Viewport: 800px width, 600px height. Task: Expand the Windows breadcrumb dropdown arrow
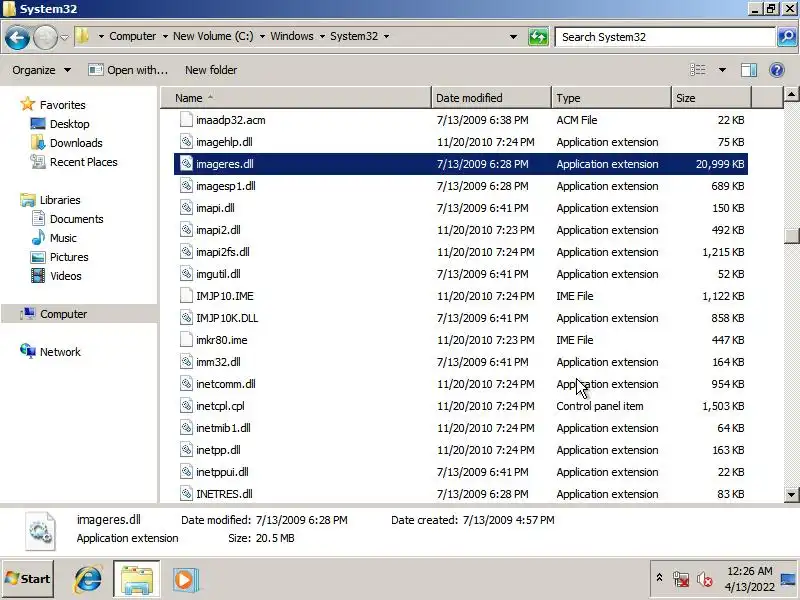point(322,36)
